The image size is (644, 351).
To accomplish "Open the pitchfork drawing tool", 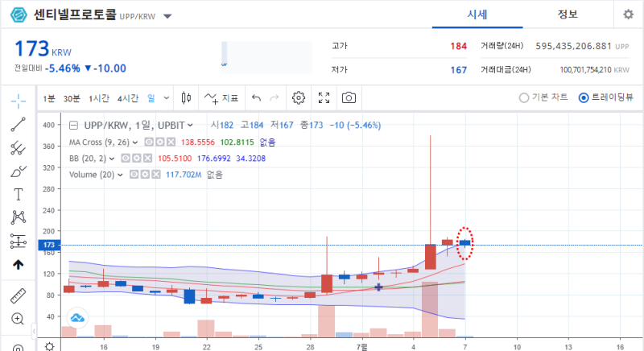I will (x=18, y=148).
